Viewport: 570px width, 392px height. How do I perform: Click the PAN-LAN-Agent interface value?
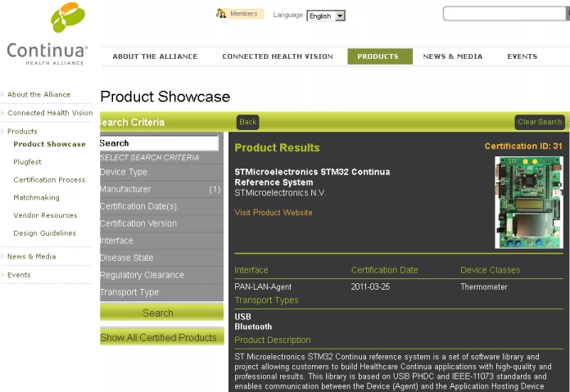pos(263,287)
